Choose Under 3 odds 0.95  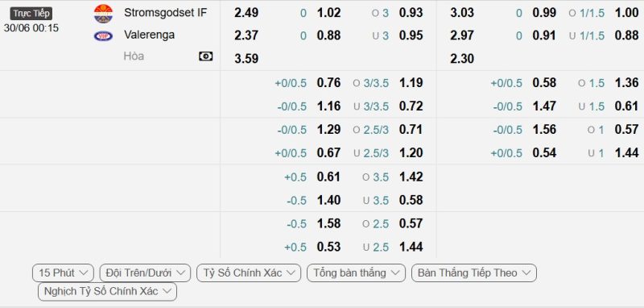[411, 35]
